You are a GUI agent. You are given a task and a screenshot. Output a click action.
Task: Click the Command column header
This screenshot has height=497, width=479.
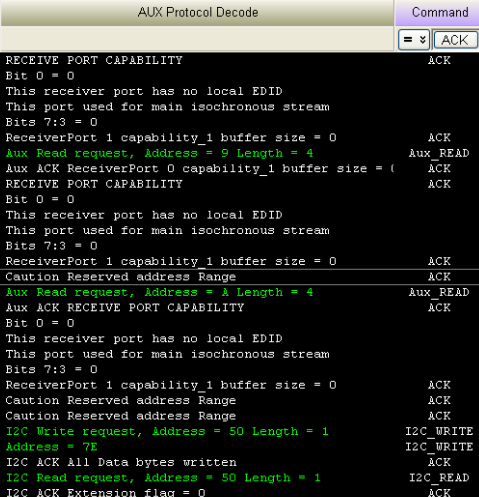(x=437, y=13)
